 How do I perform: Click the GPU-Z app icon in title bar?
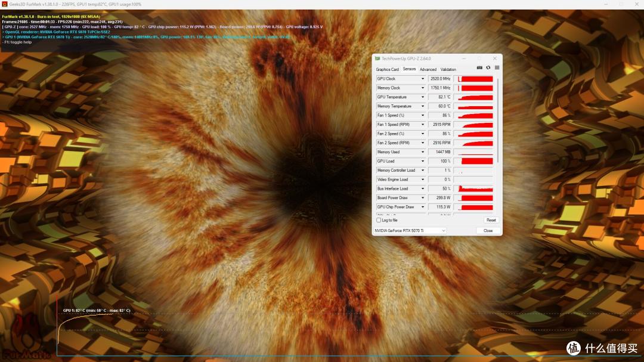377,59
